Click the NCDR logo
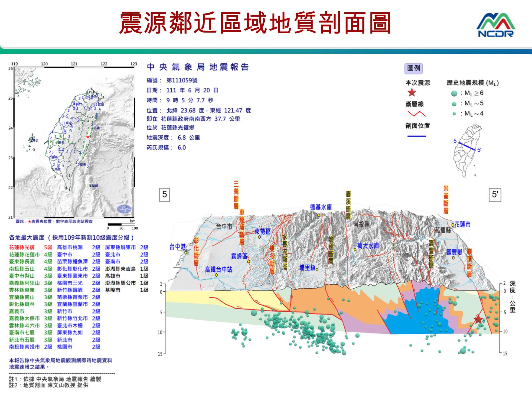 click(496, 24)
